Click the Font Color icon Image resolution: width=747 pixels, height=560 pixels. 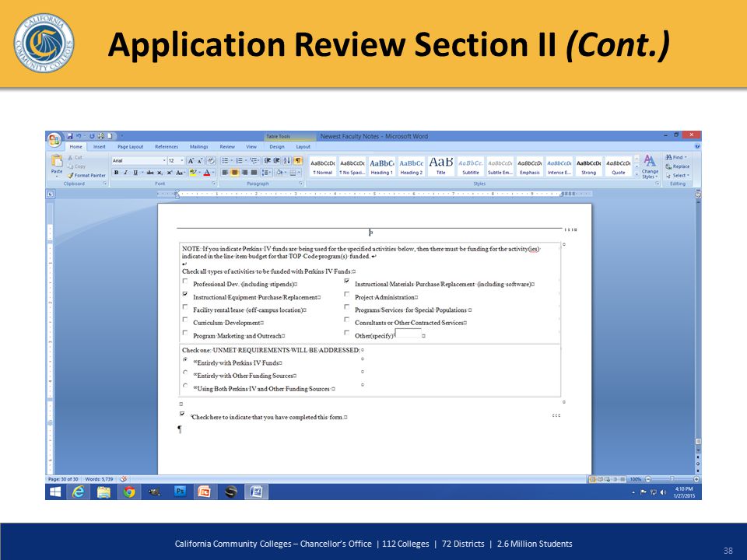click(207, 173)
